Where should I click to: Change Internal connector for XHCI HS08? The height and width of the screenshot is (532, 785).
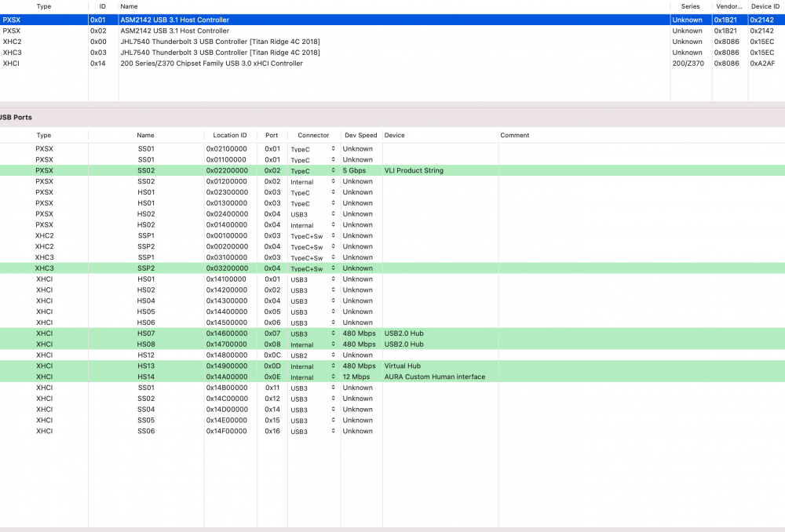click(313, 344)
